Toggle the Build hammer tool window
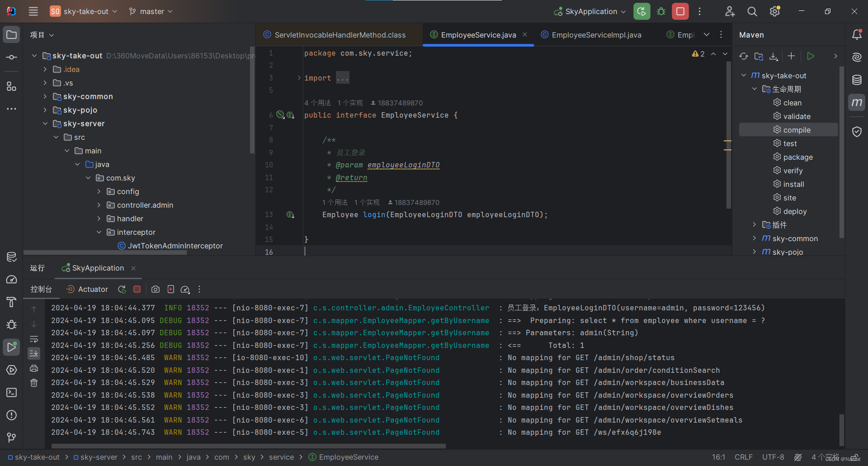868x466 pixels. (12, 302)
